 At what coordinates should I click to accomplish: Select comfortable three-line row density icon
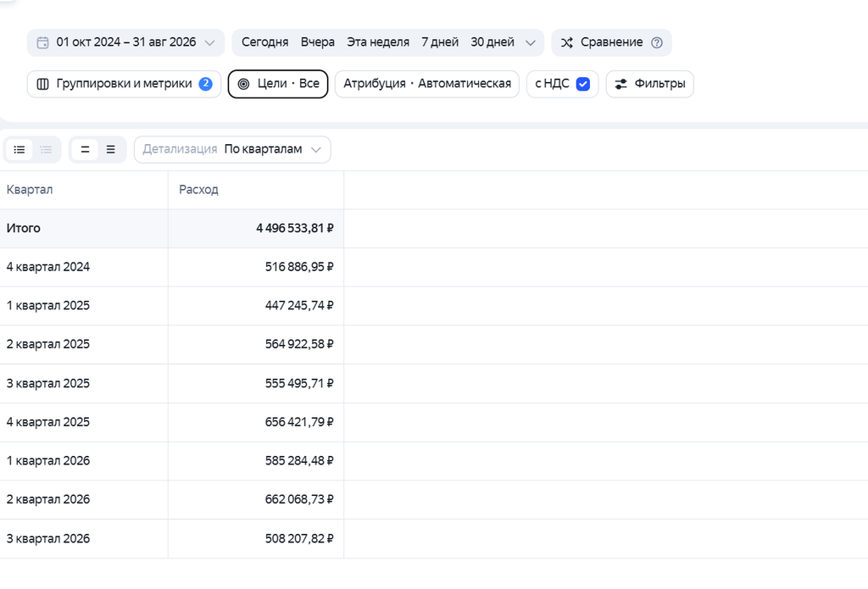pos(111,149)
